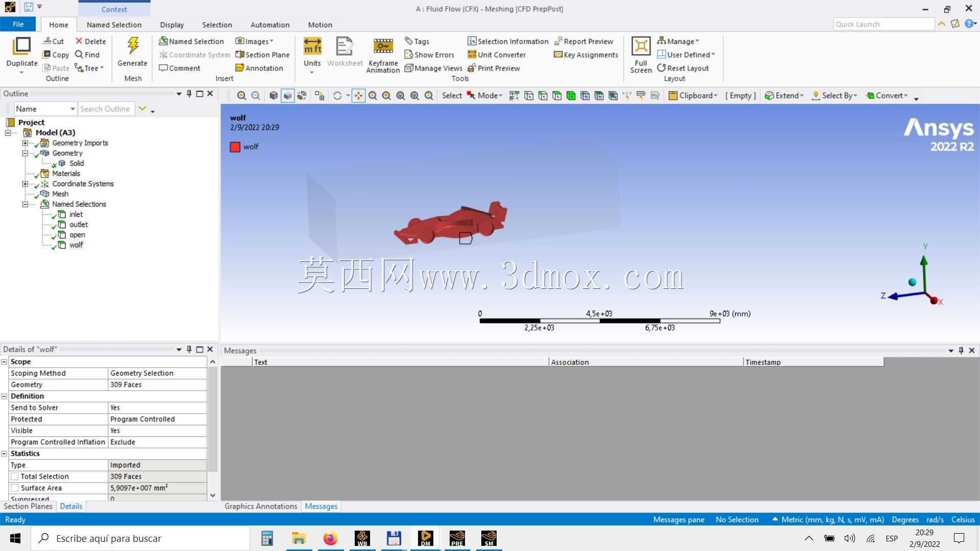
Task: Click the Generate mesh lightning icon
Action: pyautogui.click(x=133, y=46)
